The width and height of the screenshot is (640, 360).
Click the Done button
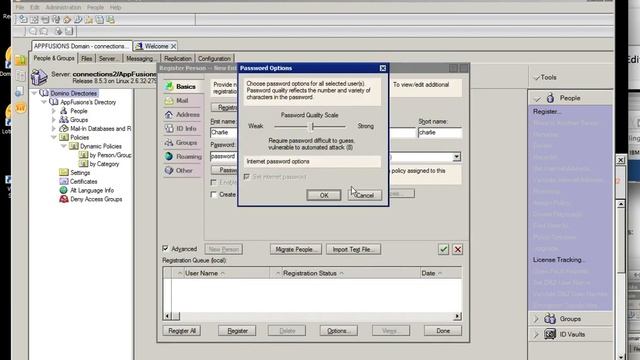pyautogui.click(x=443, y=331)
